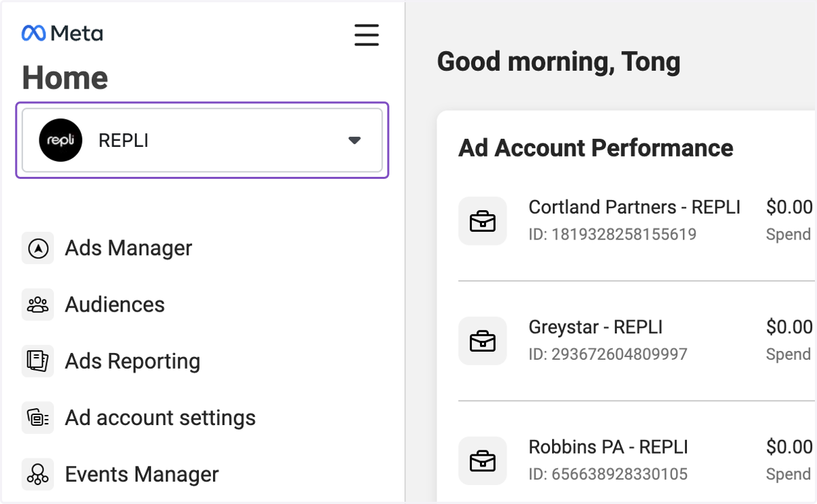The height and width of the screenshot is (504, 817).
Task: Click the Ads Manager compass icon
Action: pos(38,248)
